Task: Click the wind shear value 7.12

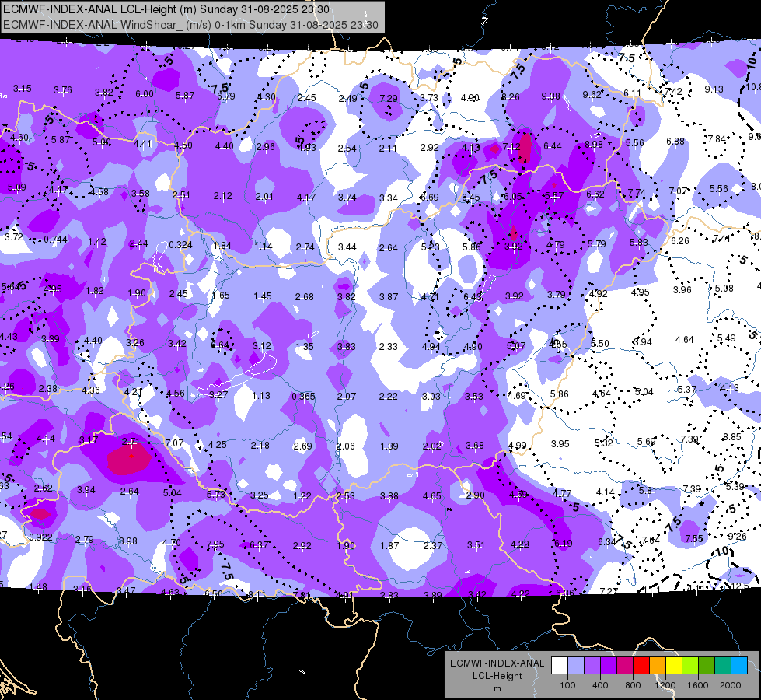Action: click(x=511, y=146)
